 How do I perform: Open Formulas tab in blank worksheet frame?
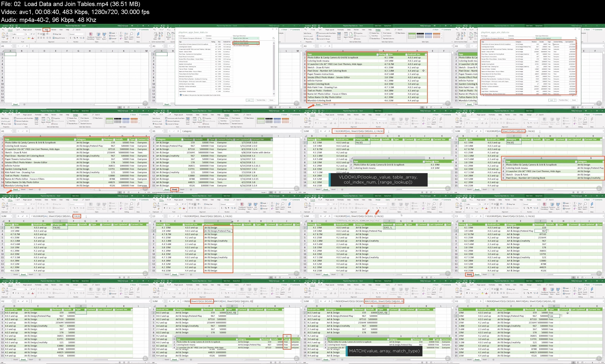tap(38, 30)
